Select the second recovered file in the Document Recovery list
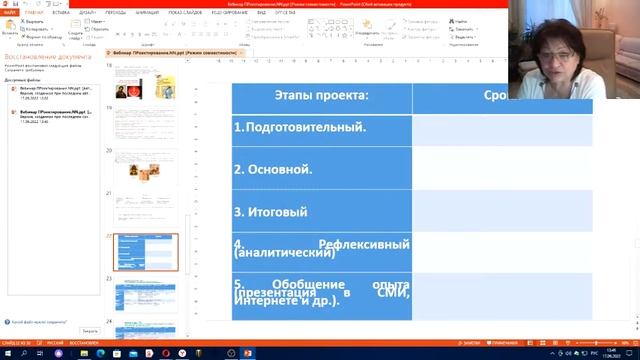This screenshot has width=640, height=360. (54, 116)
